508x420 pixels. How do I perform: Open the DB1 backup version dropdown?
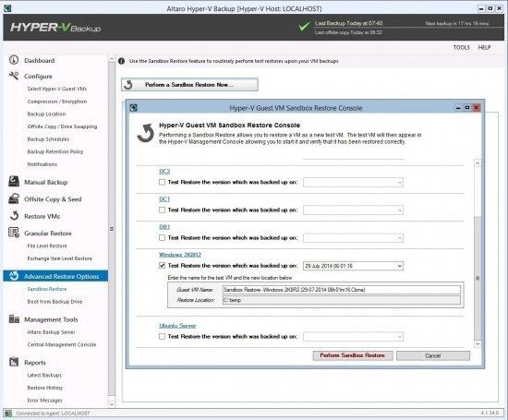(353, 238)
